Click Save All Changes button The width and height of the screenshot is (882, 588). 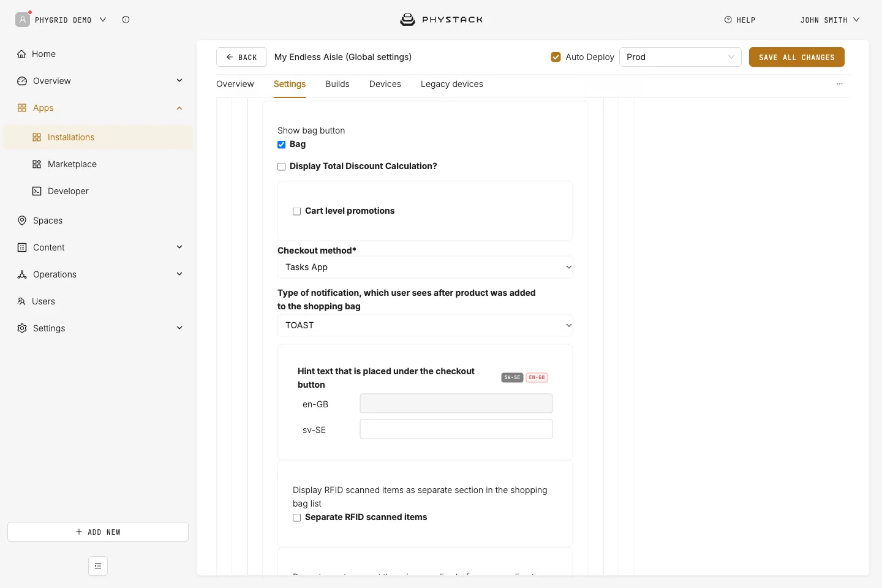pyautogui.click(x=797, y=57)
